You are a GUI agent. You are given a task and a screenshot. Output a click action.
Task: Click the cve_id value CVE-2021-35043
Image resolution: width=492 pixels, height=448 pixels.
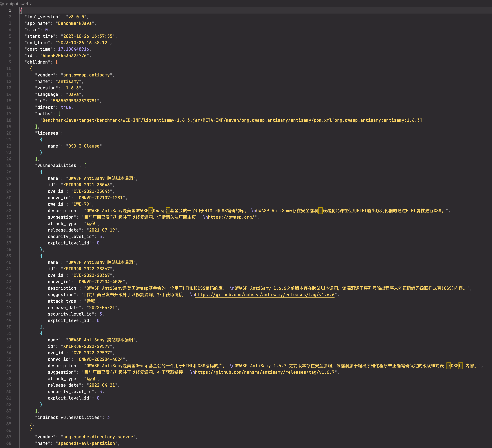coord(91,191)
